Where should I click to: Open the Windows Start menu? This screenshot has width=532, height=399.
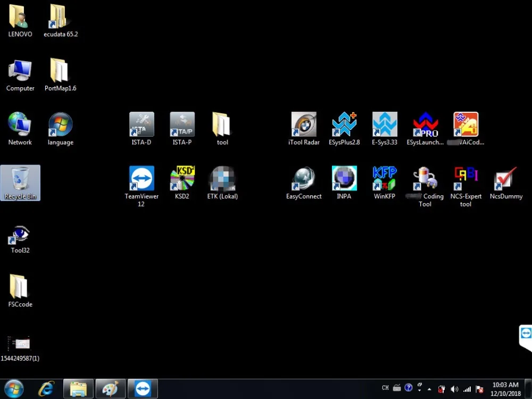(x=14, y=389)
